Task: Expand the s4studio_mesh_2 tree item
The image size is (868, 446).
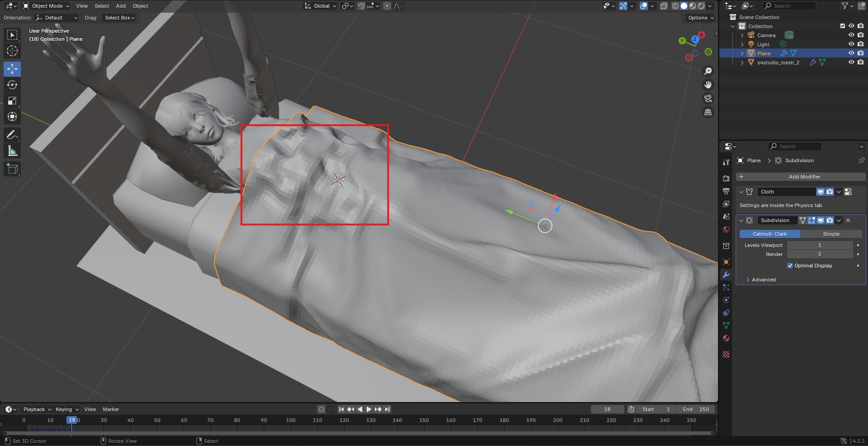Action: tap(742, 63)
